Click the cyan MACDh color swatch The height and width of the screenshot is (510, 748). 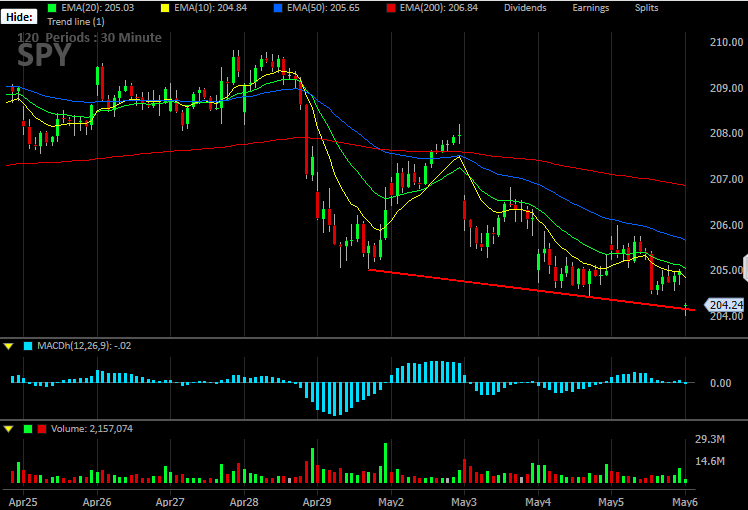28,346
